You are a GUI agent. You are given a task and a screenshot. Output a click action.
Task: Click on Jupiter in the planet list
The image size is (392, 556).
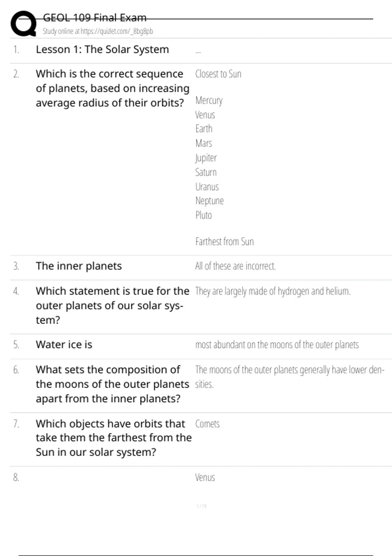(206, 158)
